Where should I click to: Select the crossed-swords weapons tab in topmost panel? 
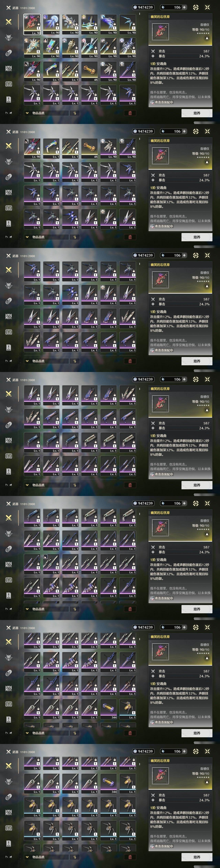9,22
